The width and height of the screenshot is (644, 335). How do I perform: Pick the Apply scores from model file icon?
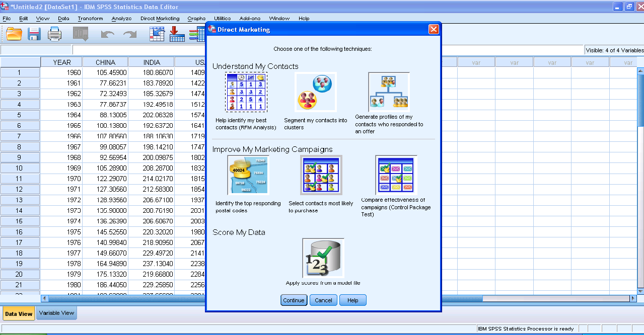coord(323,258)
